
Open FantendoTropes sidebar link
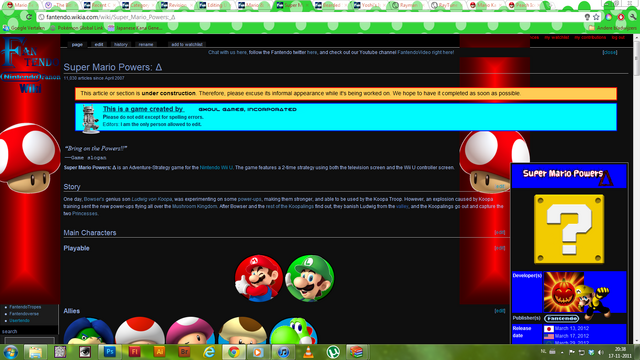[25, 307]
